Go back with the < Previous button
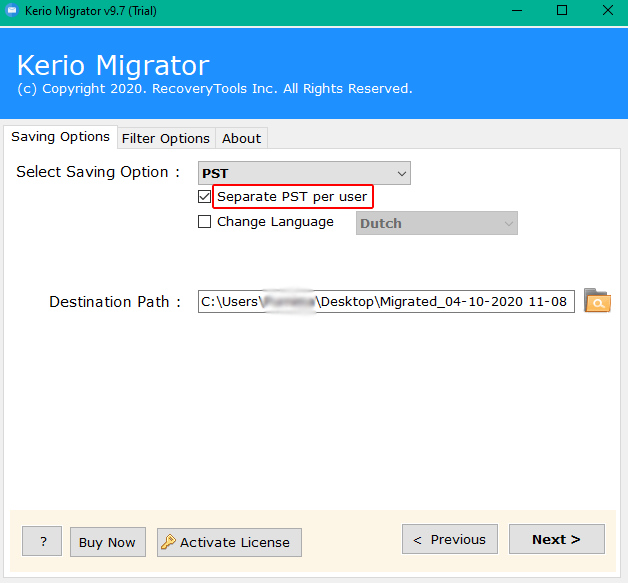Screen dimensions: 628x583 (x=450, y=539)
